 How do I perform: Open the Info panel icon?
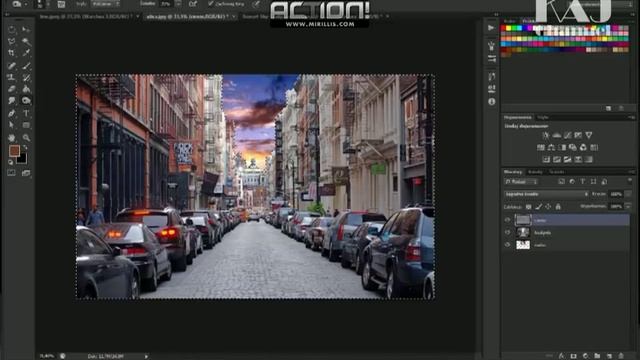[x=491, y=101]
